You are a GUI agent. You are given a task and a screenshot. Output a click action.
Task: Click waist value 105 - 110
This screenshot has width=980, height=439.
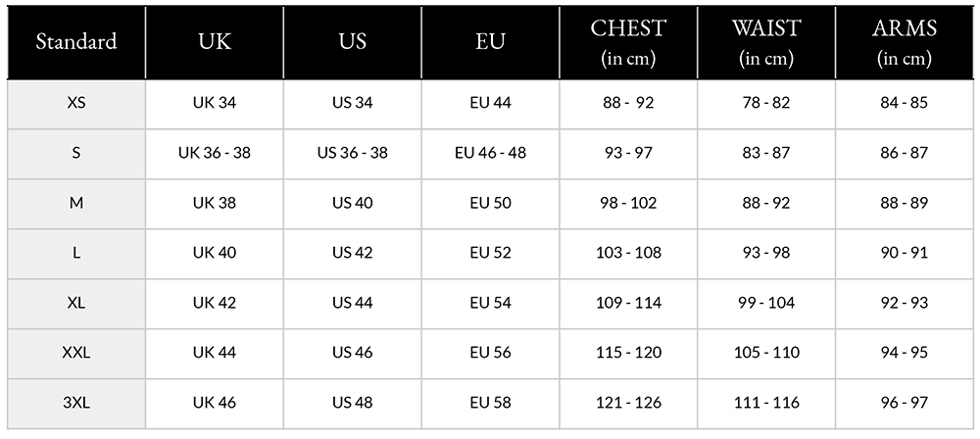point(766,353)
